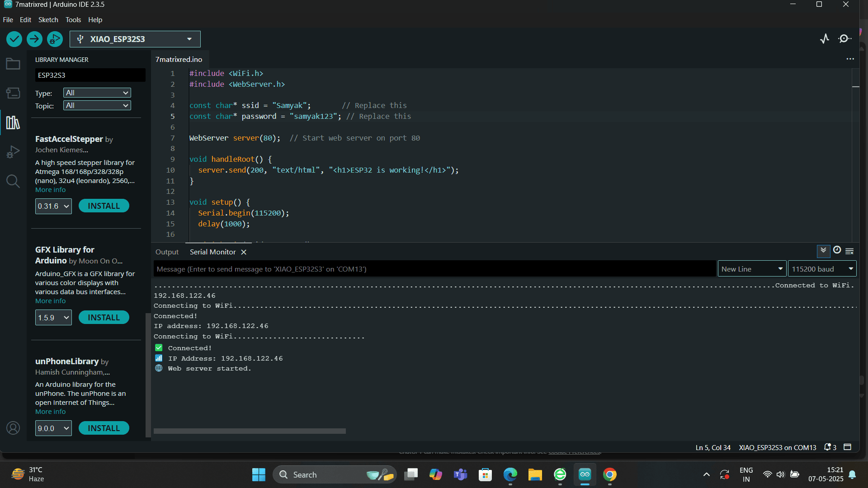Click the Serial Monitor horizontal scrollbar
Image resolution: width=868 pixels, height=488 pixels.
tap(250, 431)
